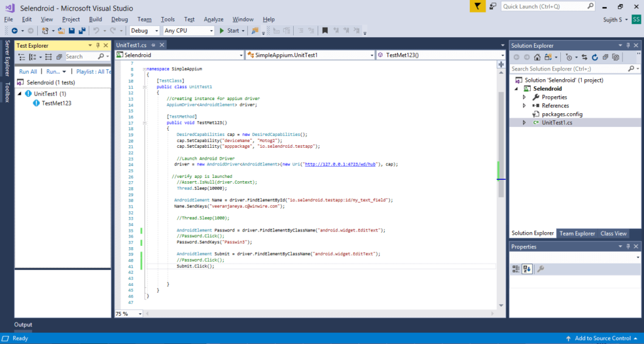Collapse the Selendroid project node
This screenshot has width=644, height=344.
(516, 89)
